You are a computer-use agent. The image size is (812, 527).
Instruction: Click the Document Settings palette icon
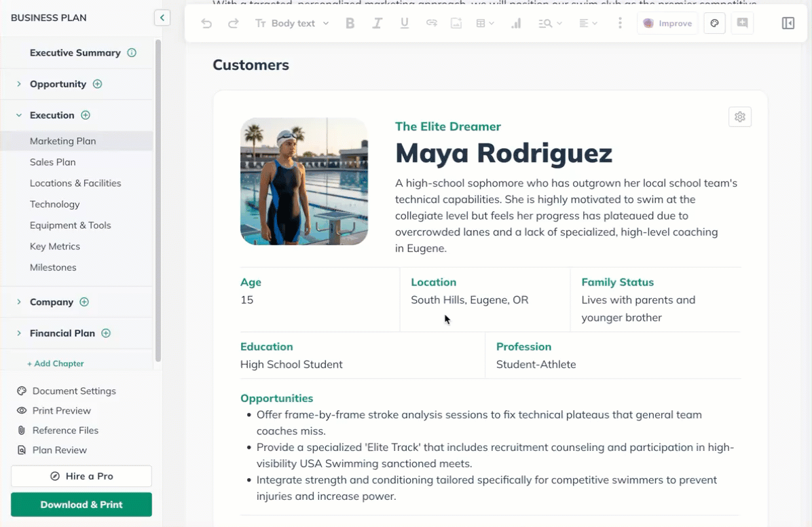coord(22,390)
